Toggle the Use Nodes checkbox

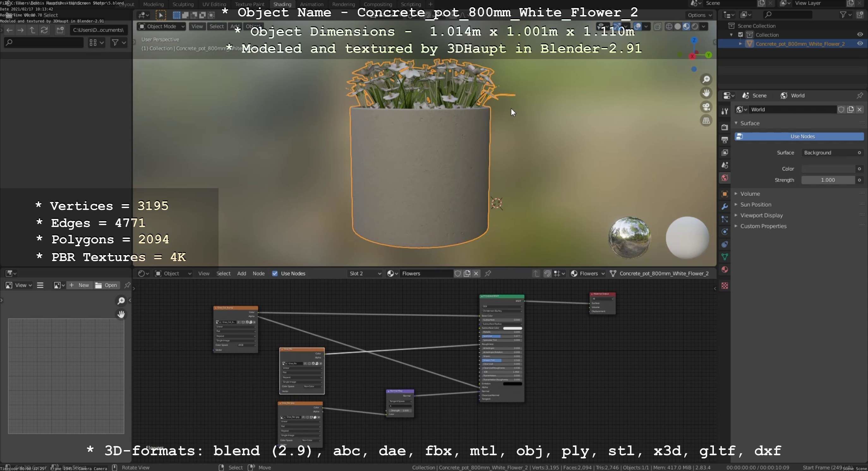[275, 273]
